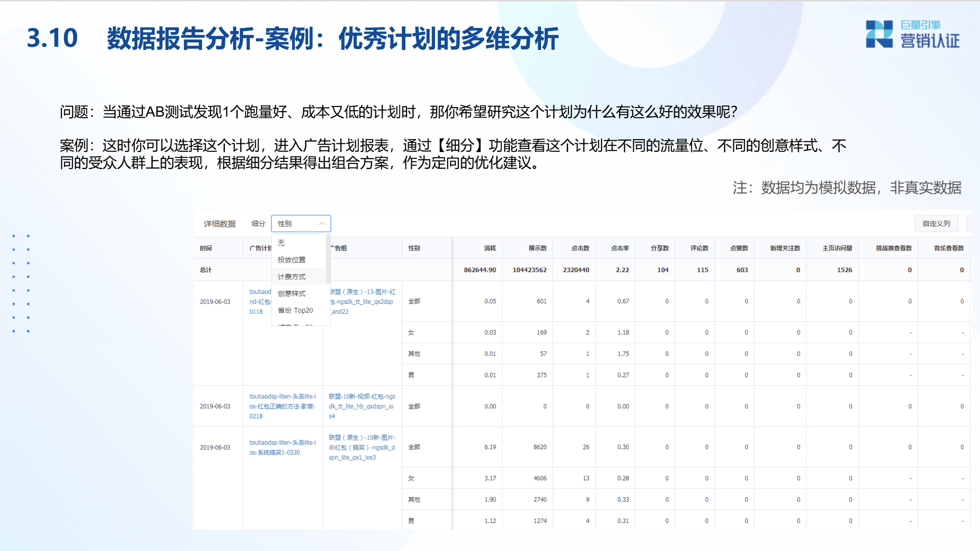Click the total 点赞数 value 603

(742, 270)
